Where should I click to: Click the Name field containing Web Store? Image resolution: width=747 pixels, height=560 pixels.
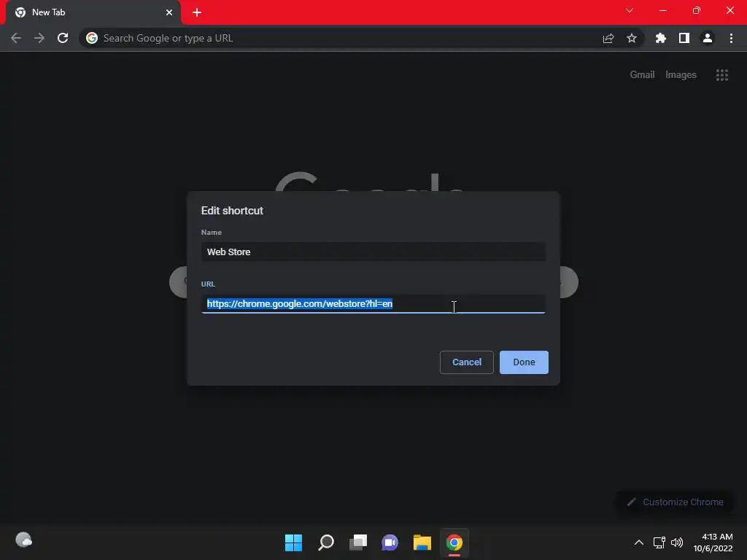pos(373,252)
